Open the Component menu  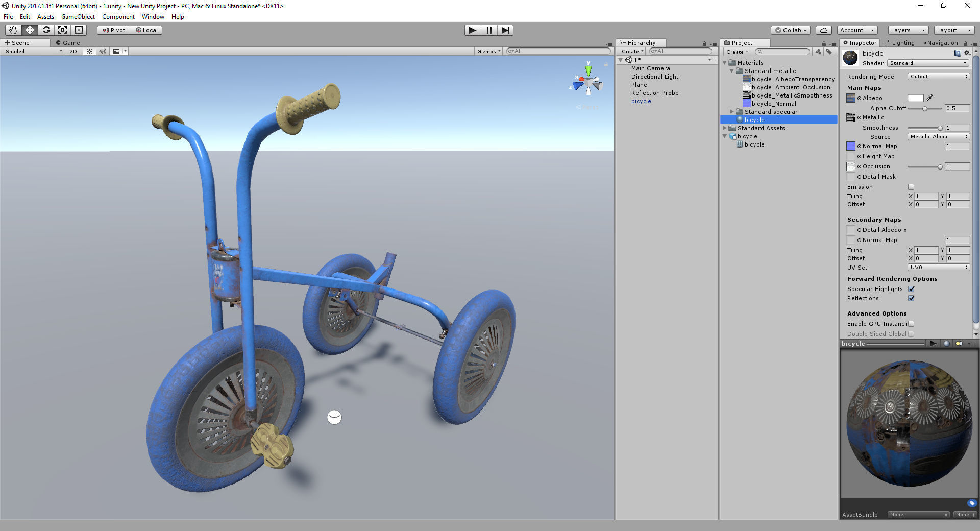[118, 17]
